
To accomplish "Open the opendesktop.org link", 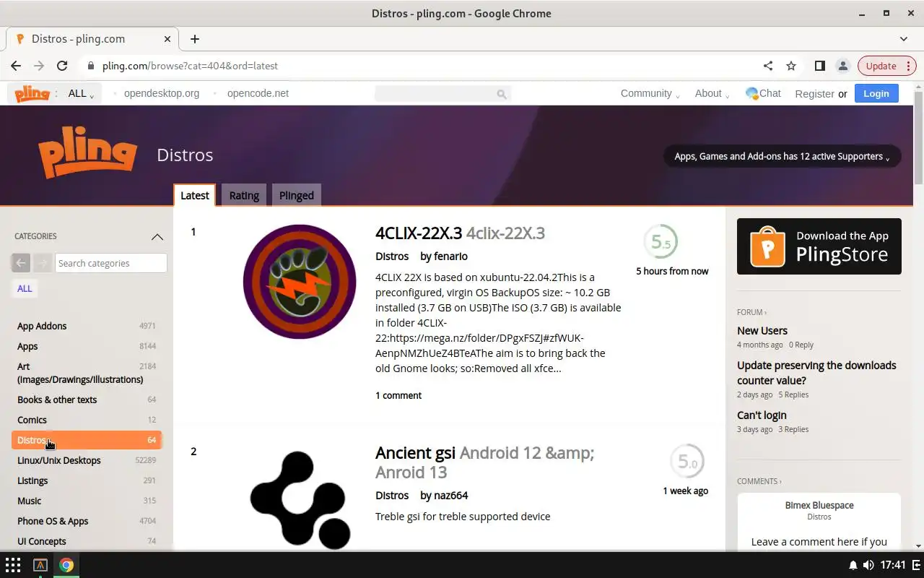I will coord(162,93).
